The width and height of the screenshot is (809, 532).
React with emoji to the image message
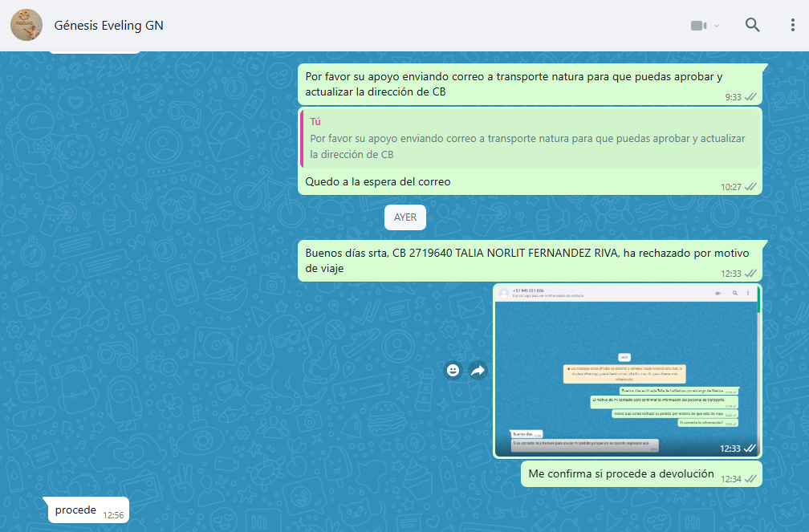453,370
